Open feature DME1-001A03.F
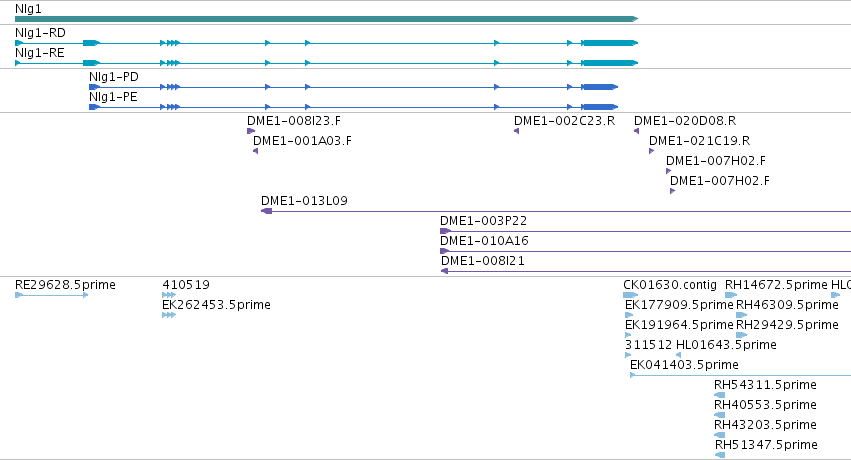This screenshot has width=851, height=460. click(302, 140)
